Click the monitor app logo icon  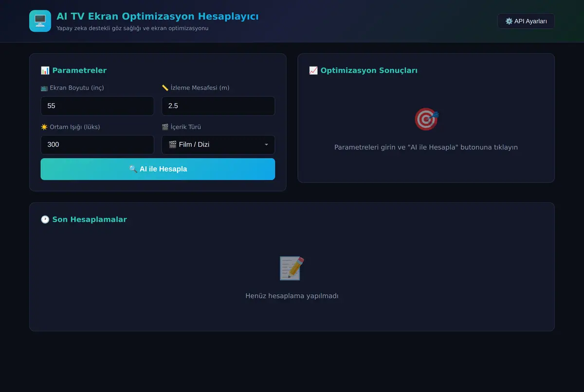click(x=40, y=21)
